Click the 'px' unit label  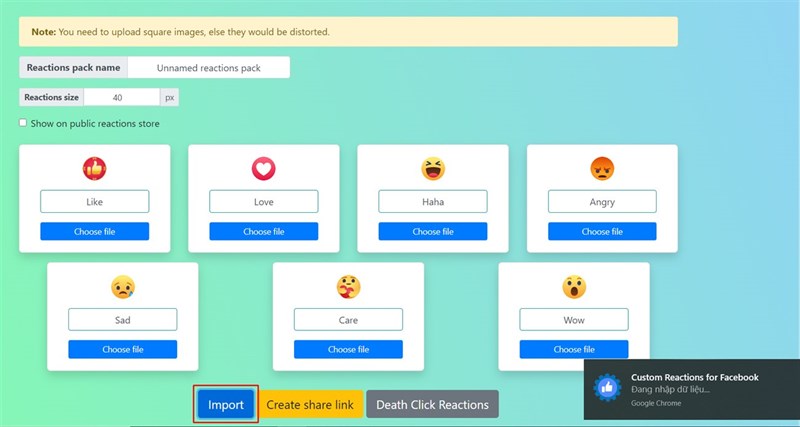(x=169, y=97)
